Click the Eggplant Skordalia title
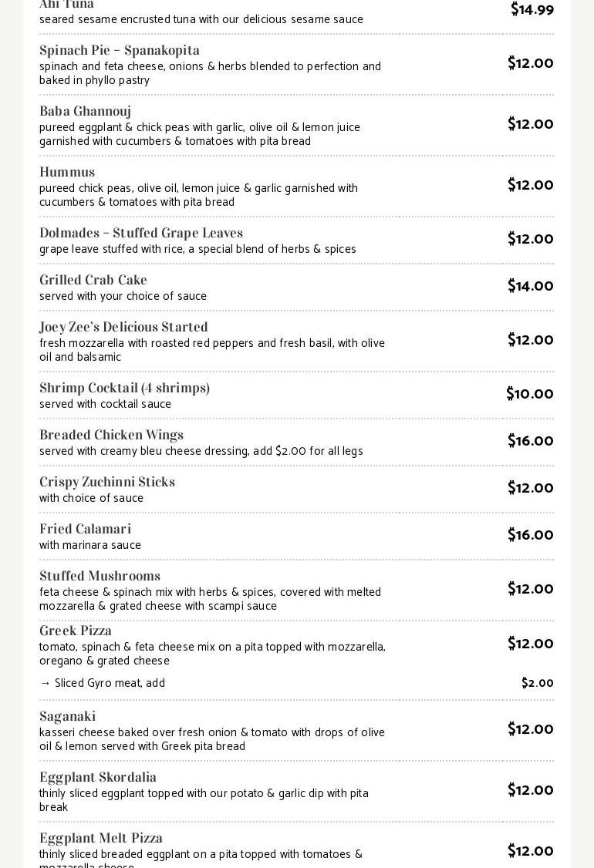 click(98, 778)
